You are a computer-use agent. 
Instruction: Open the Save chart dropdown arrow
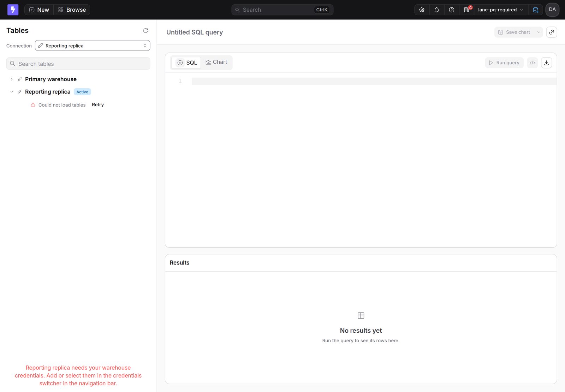[539, 32]
